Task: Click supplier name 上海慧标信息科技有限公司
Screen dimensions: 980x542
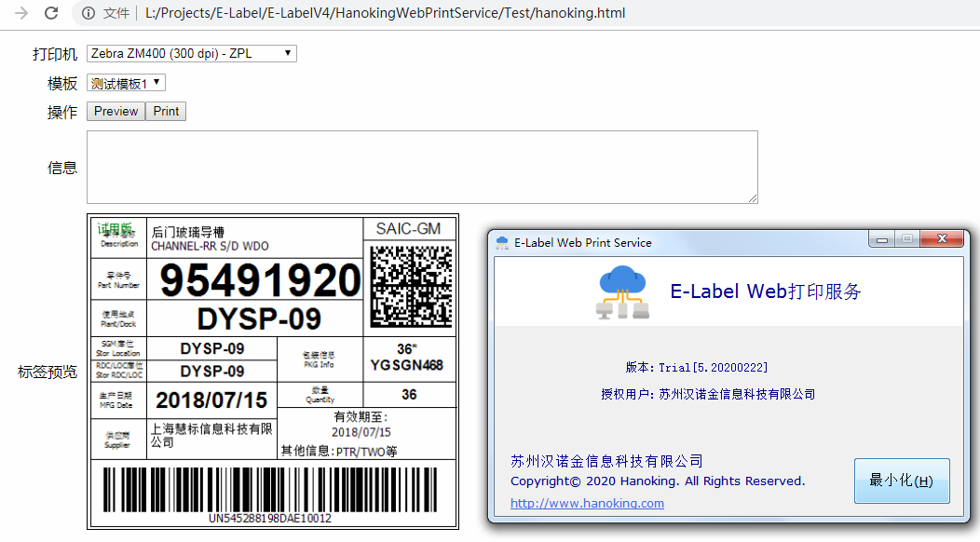Action: point(211,435)
